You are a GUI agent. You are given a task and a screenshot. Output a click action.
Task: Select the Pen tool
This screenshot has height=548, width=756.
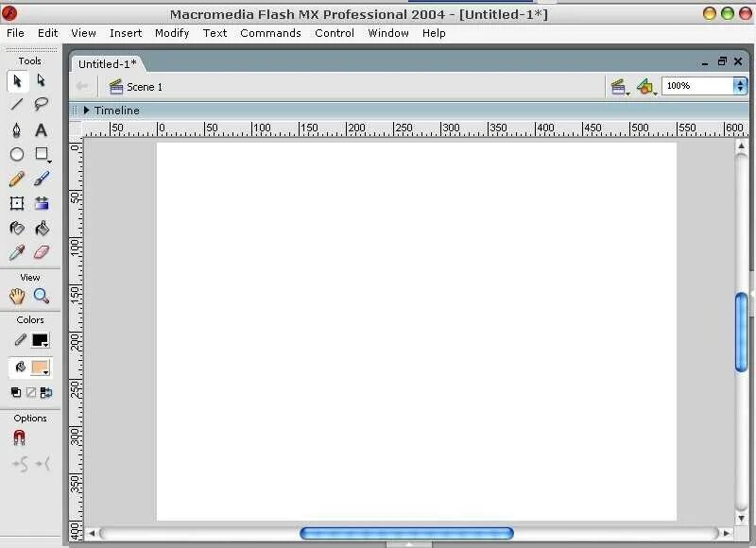[17, 130]
